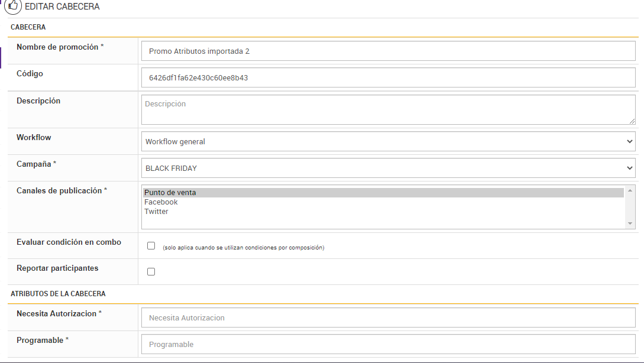This screenshot has width=644, height=363.
Task: Open the Workflow general dropdown
Action: pos(388,142)
